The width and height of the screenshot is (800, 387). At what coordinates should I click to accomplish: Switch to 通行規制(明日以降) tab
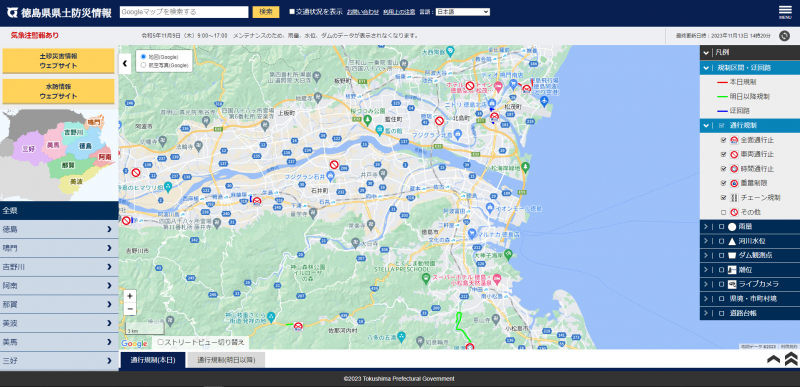(226, 360)
